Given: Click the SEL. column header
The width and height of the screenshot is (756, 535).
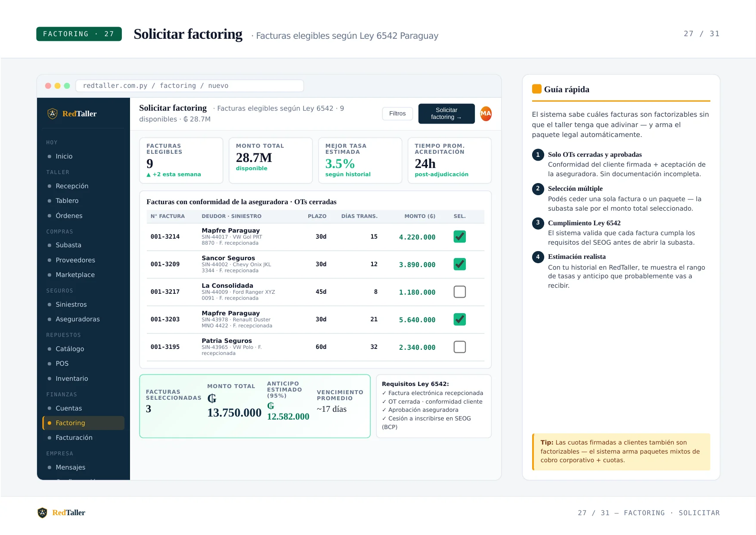Looking at the screenshot, I should tap(459, 216).
